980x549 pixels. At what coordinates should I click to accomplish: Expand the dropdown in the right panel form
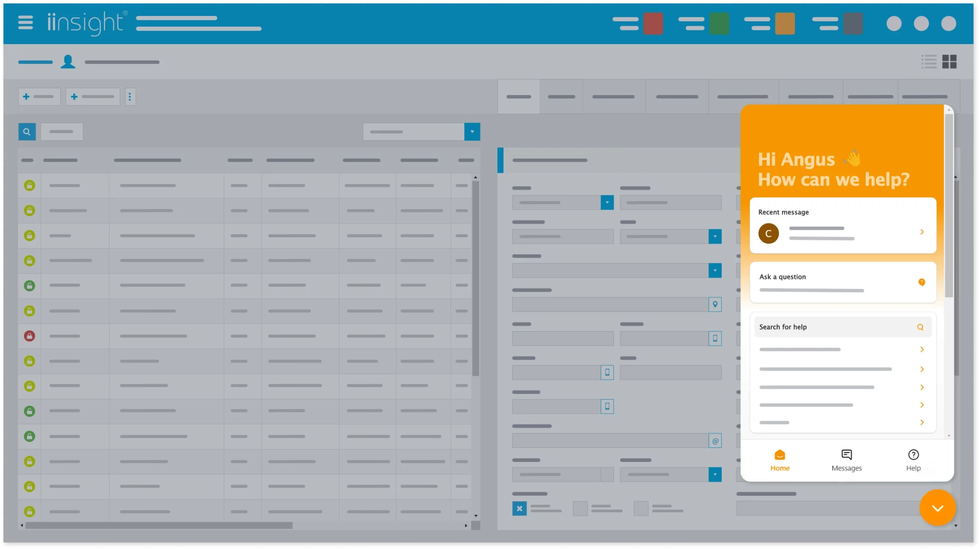point(606,203)
